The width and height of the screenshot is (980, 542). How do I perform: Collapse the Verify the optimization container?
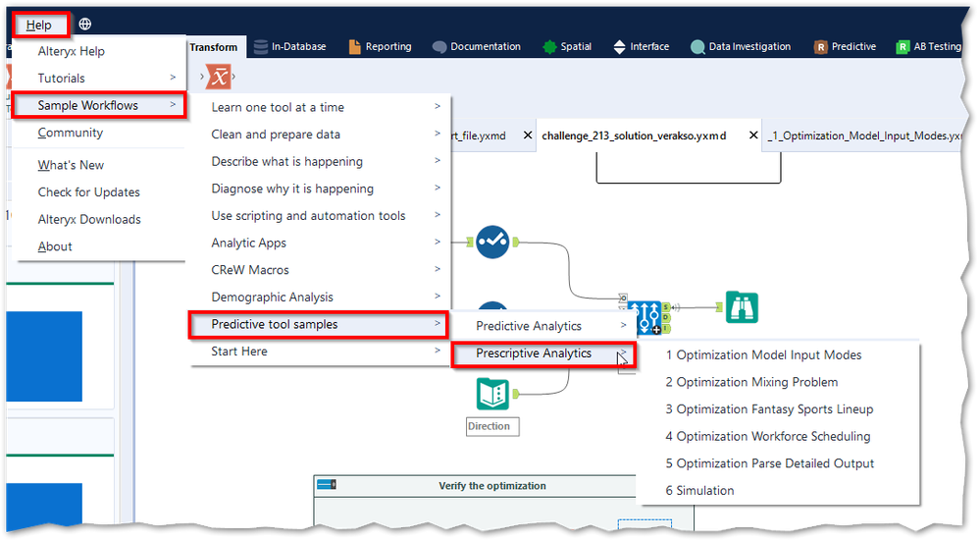pos(327,484)
